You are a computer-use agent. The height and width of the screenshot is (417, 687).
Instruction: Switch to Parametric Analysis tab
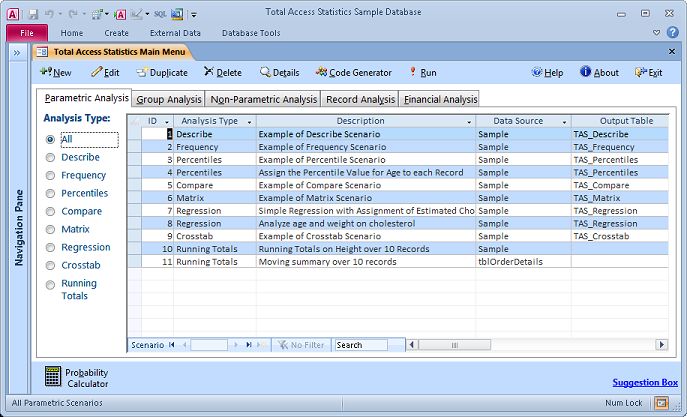86,98
